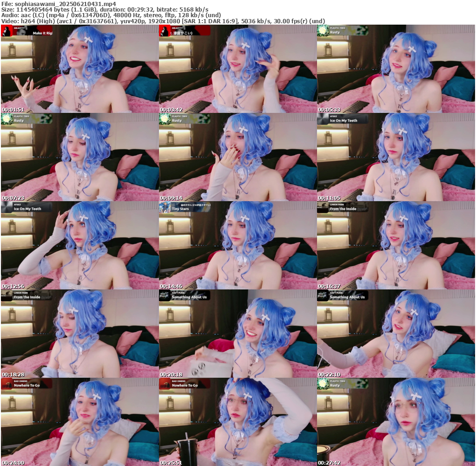Click the "Make It Right" song title overlay
476x466 pixels.
click(42, 33)
